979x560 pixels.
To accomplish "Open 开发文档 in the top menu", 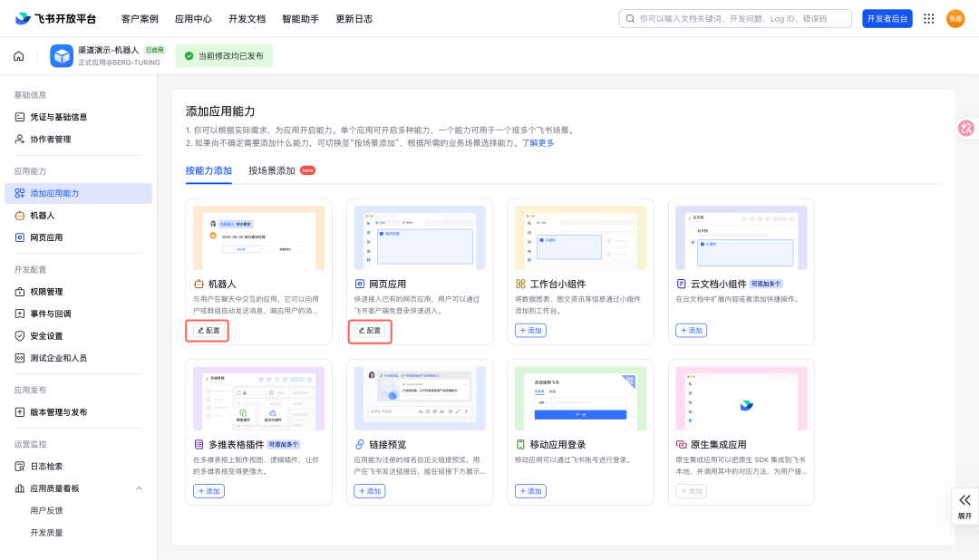I will tap(247, 19).
